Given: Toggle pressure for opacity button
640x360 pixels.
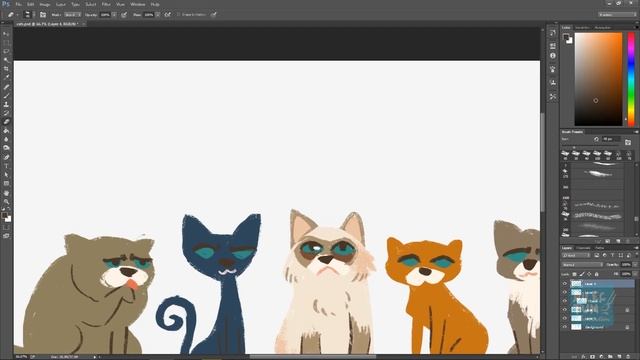Looking at the screenshot, I should point(124,15).
